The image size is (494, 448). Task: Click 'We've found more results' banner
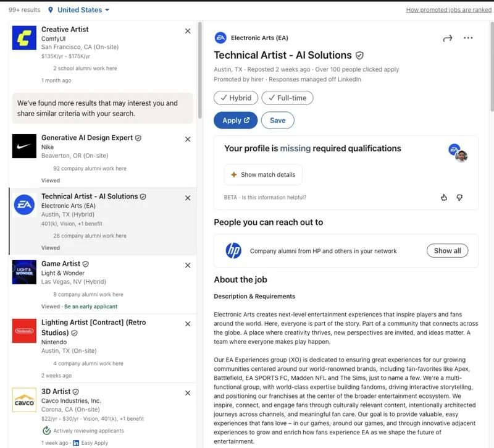[103, 108]
